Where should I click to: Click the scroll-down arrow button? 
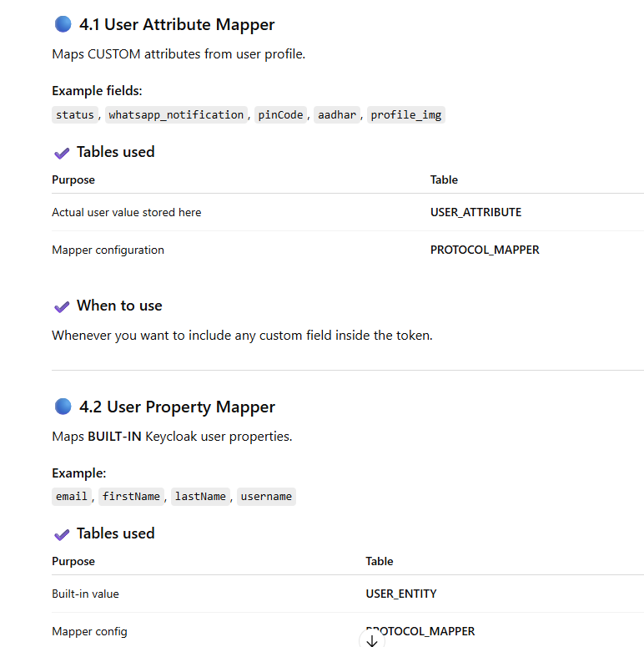[x=372, y=640]
